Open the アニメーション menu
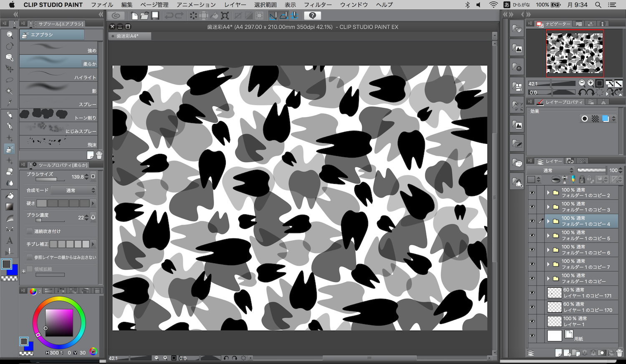This screenshot has width=626, height=364. [x=196, y=5]
